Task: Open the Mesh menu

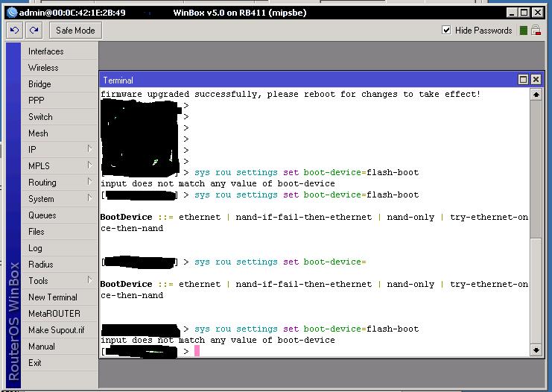Action: point(60,133)
